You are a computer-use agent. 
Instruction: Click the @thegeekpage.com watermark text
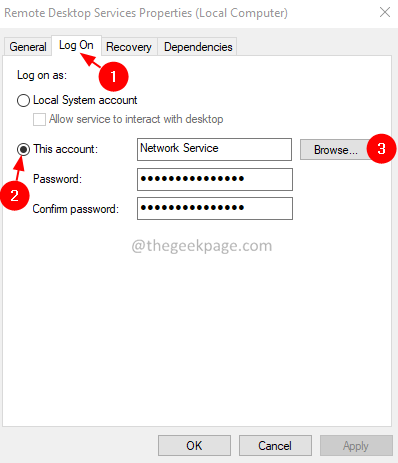pyautogui.click(x=202, y=246)
